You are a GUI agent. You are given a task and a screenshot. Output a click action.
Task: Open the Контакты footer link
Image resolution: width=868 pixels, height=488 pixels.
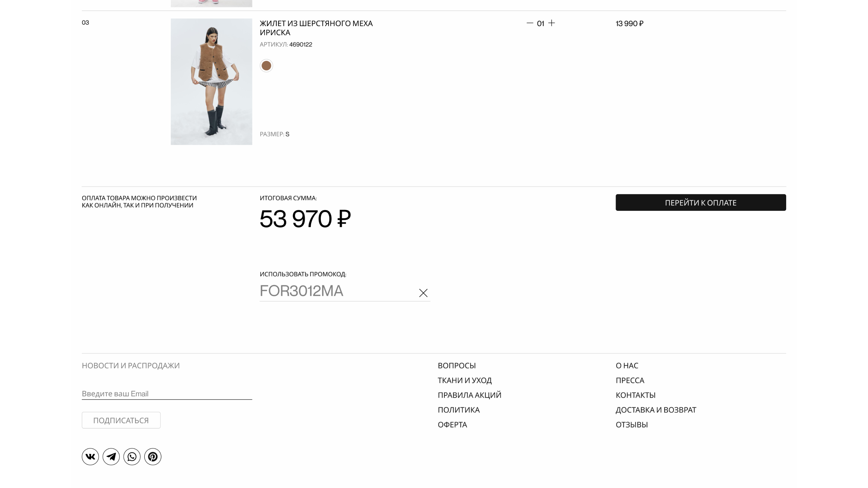click(635, 395)
